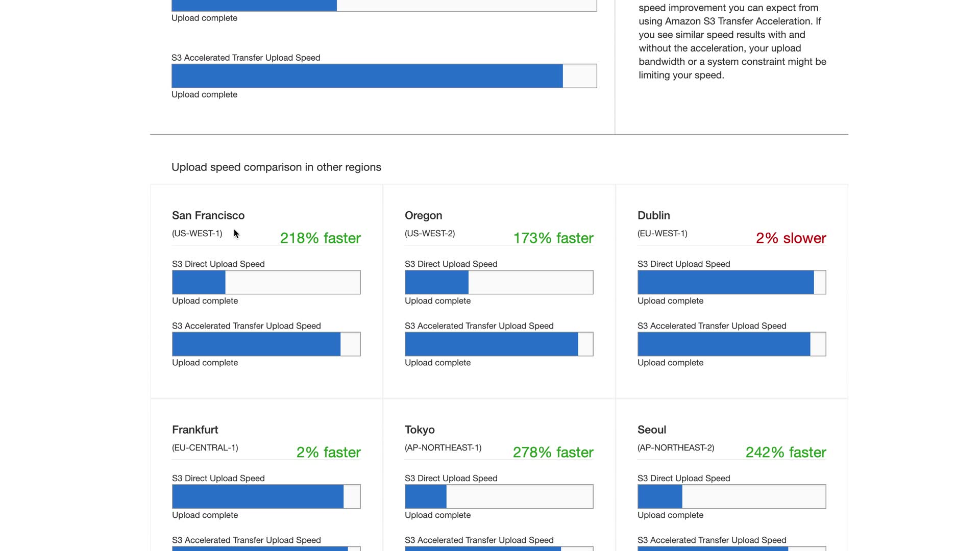Click San Francisco S3 Direct Upload progress bar
The height and width of the screenshot is (551, 980).
[266, 282]
